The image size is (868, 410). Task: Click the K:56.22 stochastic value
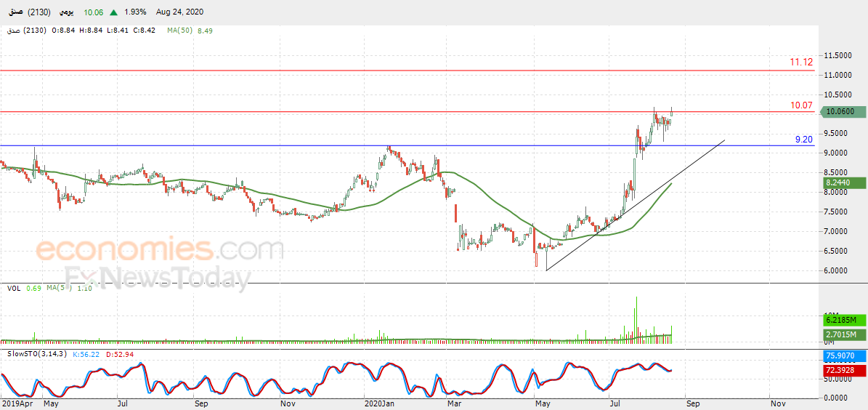tap(85, 353)
